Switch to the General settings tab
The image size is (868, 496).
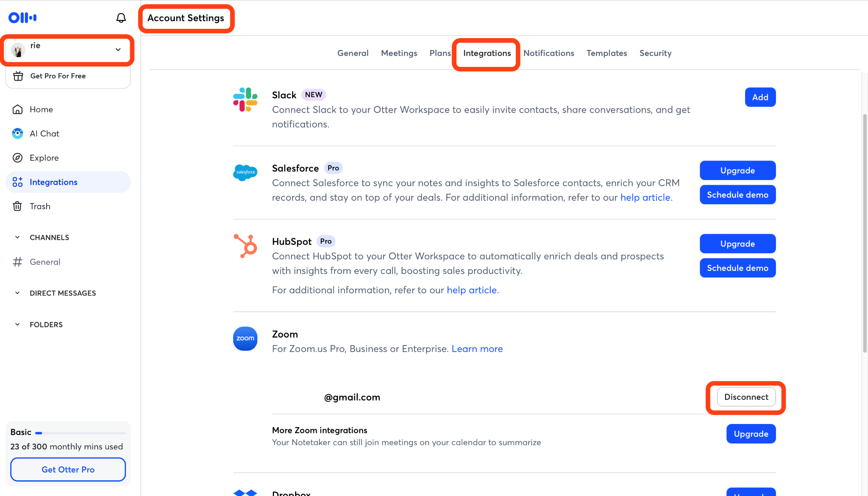click(353, 53)
